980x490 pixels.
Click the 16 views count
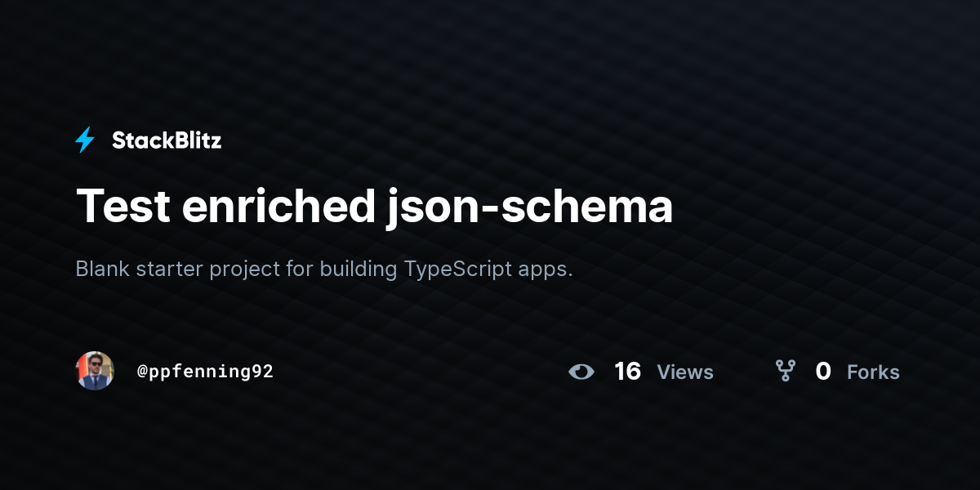pos(627,372)
